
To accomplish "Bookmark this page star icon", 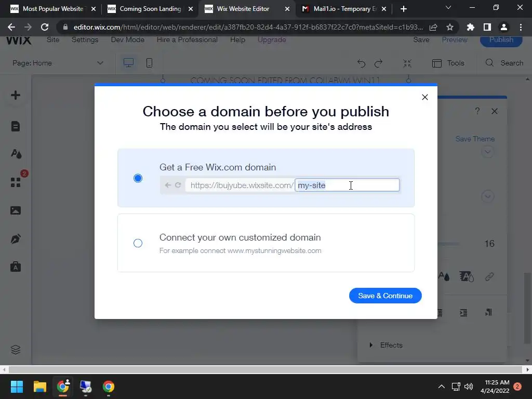I will [449, 27].
